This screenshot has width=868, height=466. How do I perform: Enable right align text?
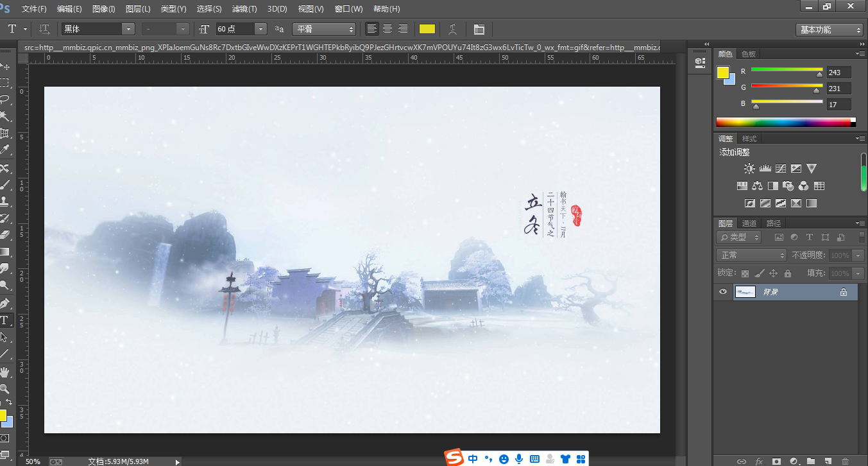click(403, 29)
